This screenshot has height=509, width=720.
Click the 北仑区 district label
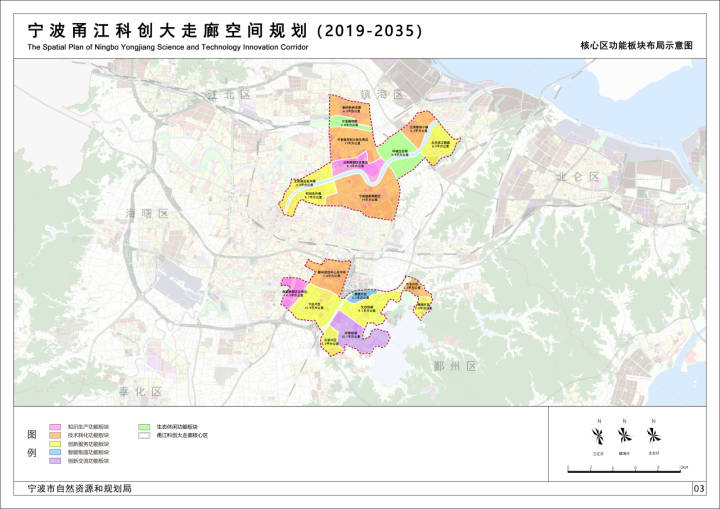(x=578, y=176)
